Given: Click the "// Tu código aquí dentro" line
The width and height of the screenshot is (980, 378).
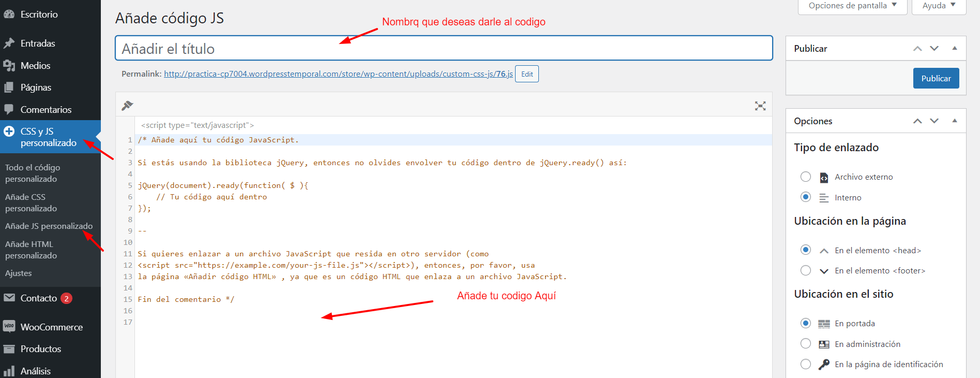Looking at the screenshot, I should (212, 197).
